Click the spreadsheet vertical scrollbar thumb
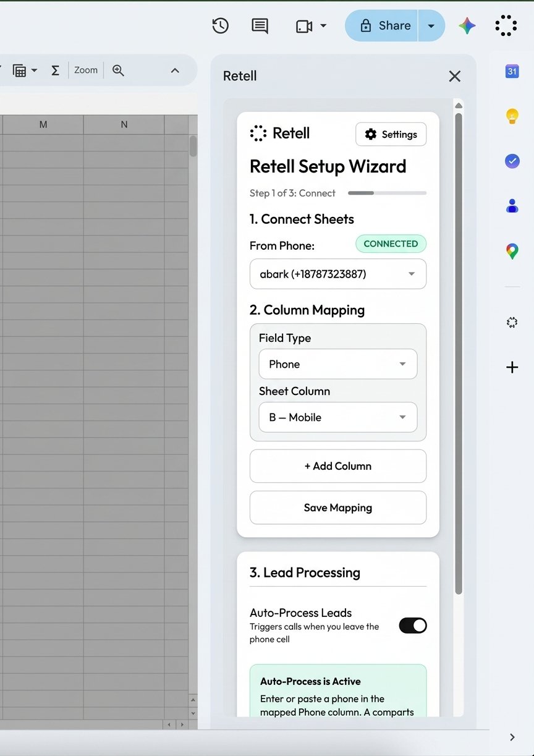Image resolution: width=534 pixels, height=756 pixels. tap(193, 146)
